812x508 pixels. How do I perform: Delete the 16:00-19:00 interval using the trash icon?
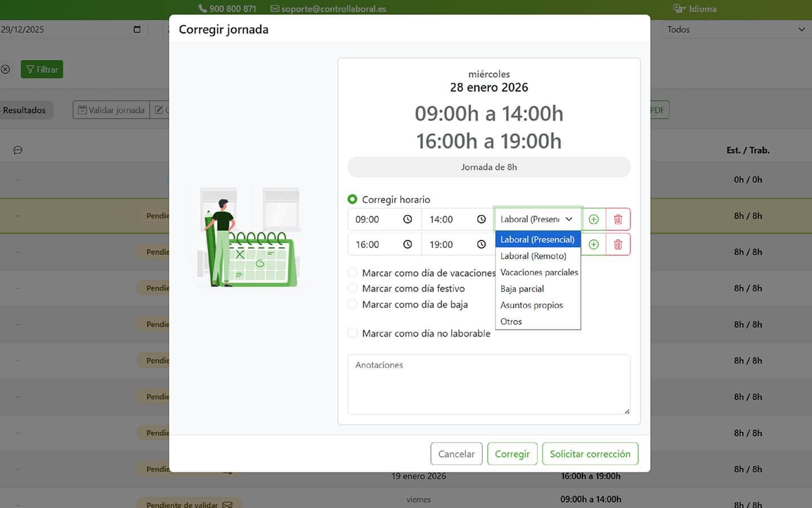618,244
